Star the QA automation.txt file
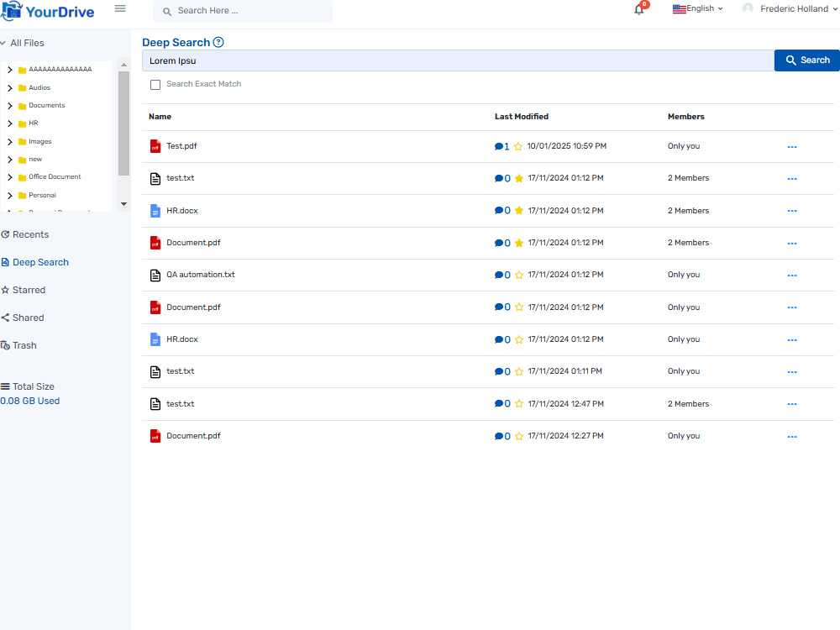This screenshot has width=840, height=630. [518, 276]
